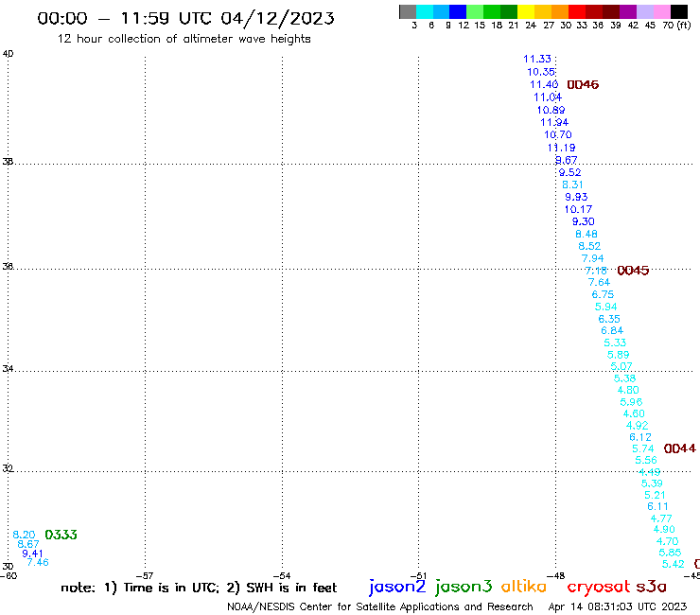Click the Apr 14 08:31:03 UTC timestamp

618,606
